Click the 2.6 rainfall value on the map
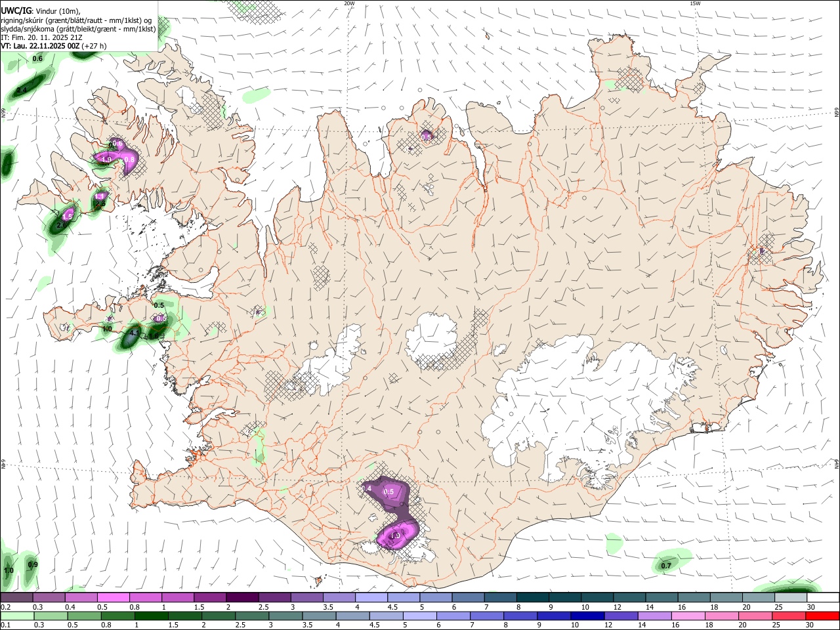This screenshot has height=630, width=840. 62,225
